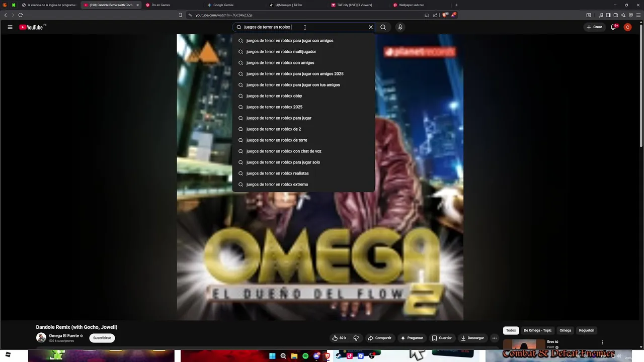Select the Omega filter chip
Screen dimensions: 644x362
pyautogui.click(x=565, y=330)
